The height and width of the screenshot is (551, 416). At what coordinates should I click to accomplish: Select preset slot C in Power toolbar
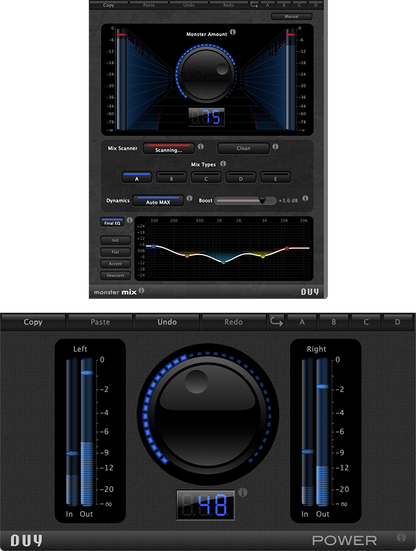[366, 322]
